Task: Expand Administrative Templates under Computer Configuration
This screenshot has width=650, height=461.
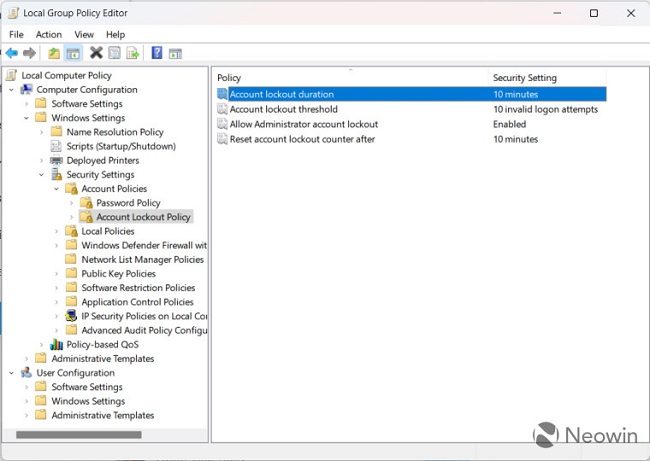Action: point(27,359)
